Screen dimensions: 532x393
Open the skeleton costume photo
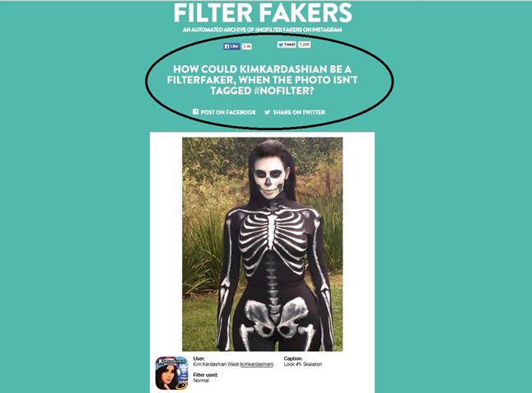[262, 244]
